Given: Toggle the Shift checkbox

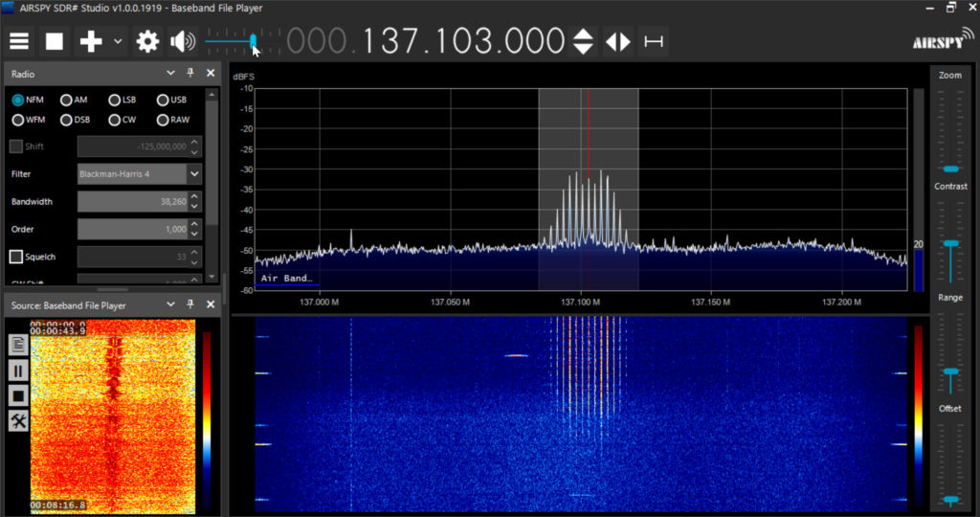Looking at the screenshot, I should click(16, 146).
